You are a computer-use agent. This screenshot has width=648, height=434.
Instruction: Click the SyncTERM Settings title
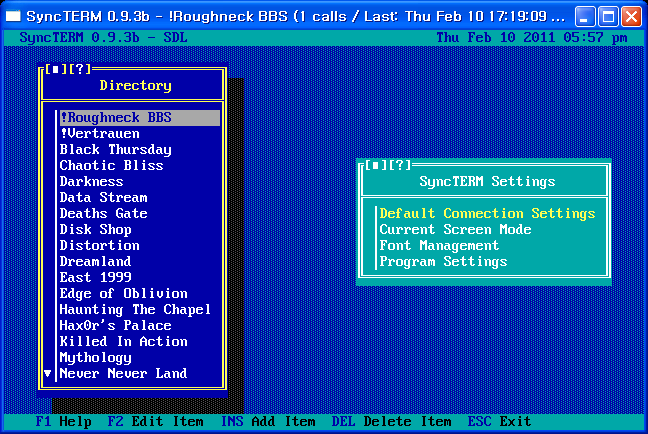coord(487,181)
